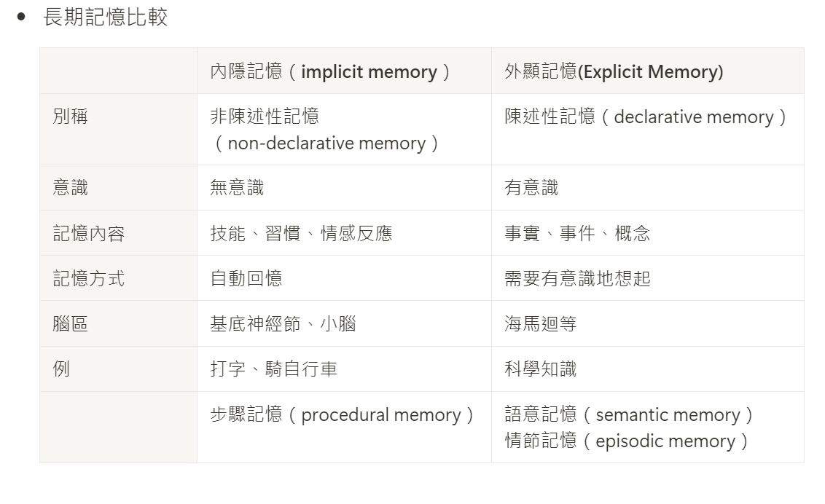Image resolution: width=825 pixels, height=504 pixels.
Task: Click the 長期記憶比較 bullet heading
Action: click(106, 17)
